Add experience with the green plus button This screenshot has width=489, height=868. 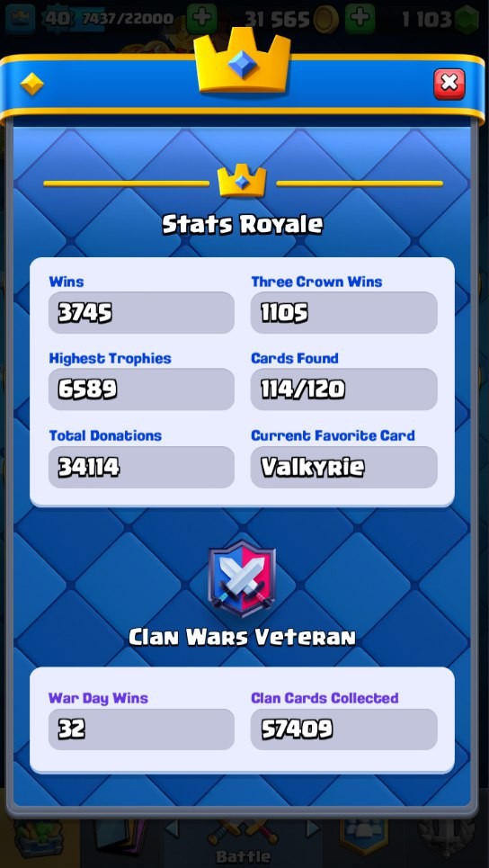click(x=201, y=20)
